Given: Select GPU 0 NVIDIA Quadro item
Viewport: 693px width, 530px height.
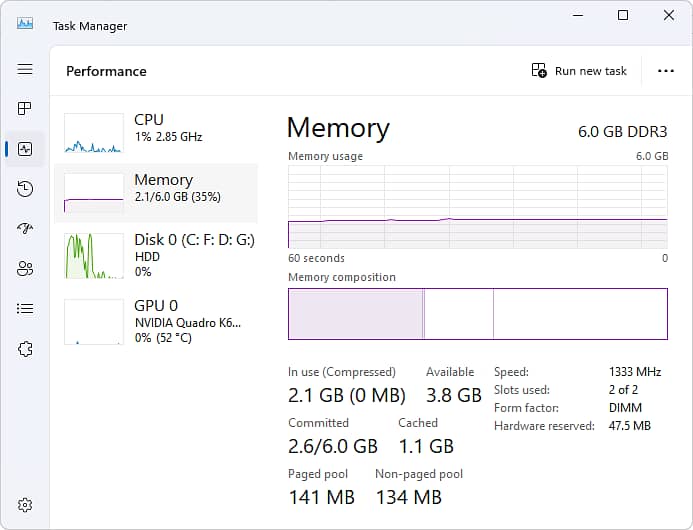Looking at the screenshot, I should tap(156, 321).
